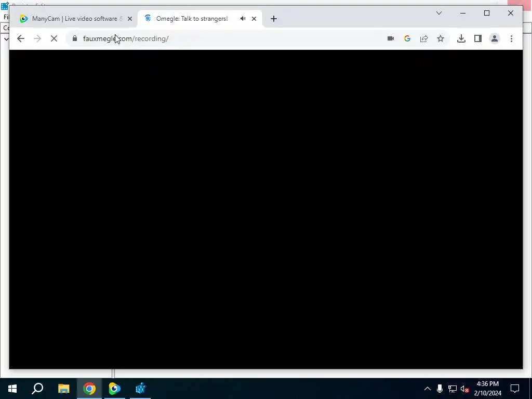Open the Windows Start menu

tap(12, 389)
